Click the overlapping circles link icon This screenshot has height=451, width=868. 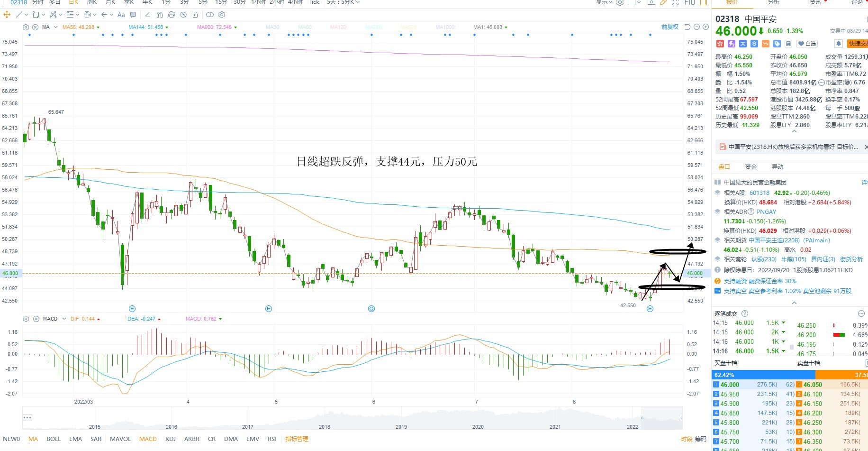210,15
